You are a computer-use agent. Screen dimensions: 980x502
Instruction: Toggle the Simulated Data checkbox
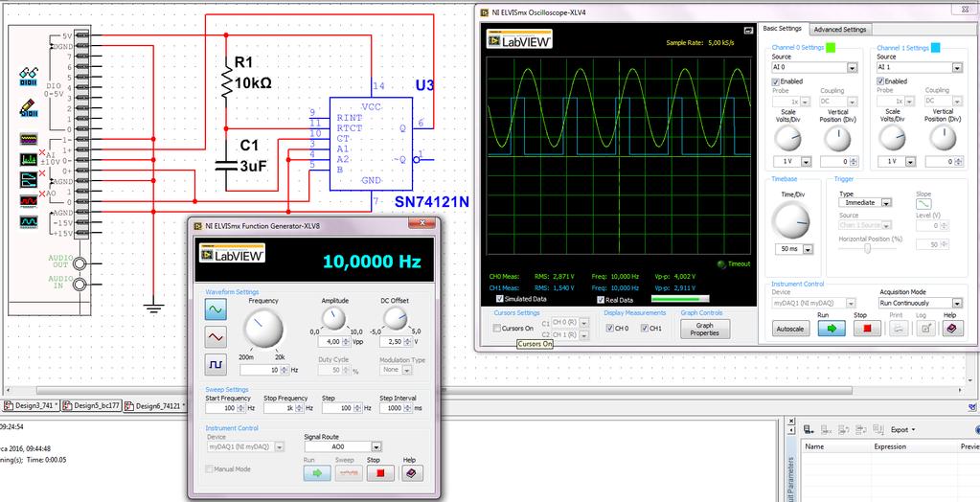(499, 299)
